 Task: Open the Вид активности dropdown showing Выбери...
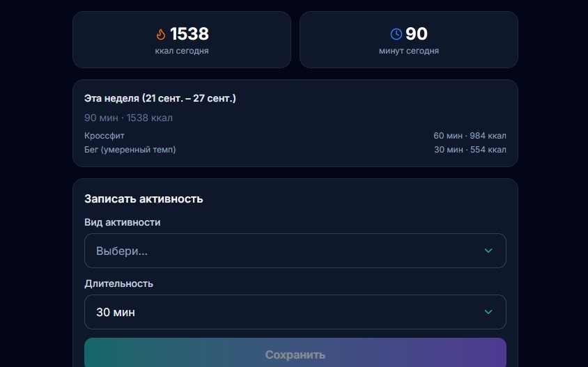[295, 251]
